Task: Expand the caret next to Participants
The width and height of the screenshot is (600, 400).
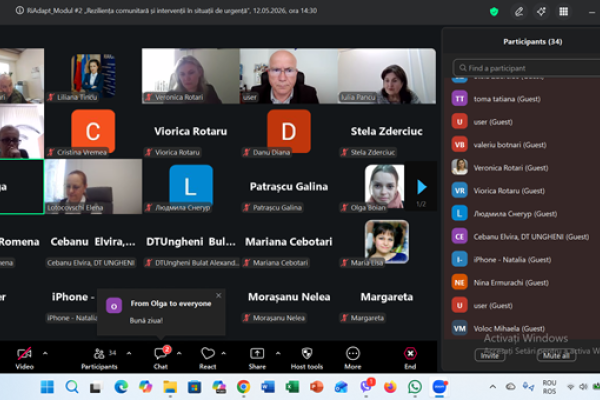Action: [129, 353]
